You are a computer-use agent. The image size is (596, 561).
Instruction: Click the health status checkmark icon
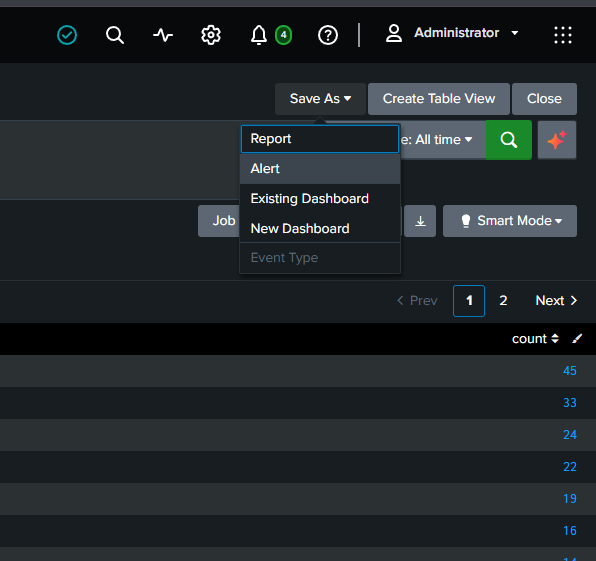pos(67,35)
